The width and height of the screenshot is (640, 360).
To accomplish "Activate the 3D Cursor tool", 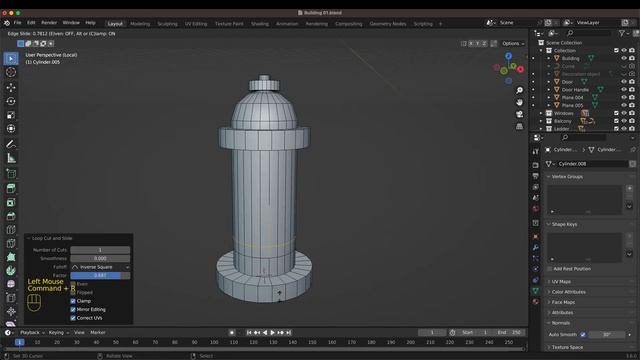I will [x=11, y=73].
